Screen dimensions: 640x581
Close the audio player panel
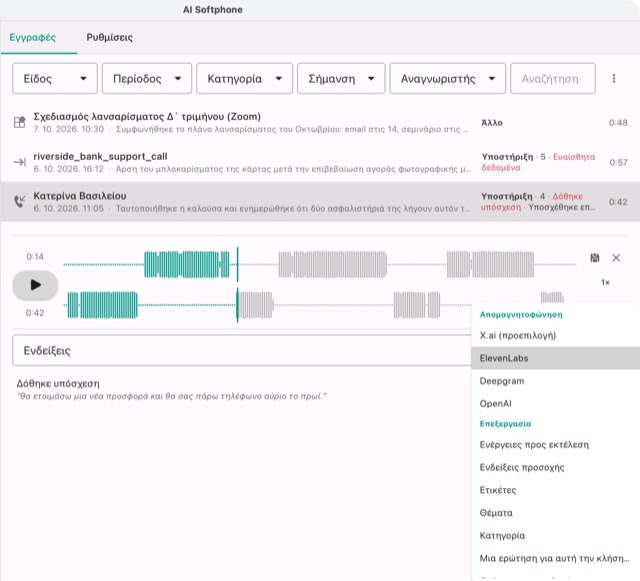(616, 258)
